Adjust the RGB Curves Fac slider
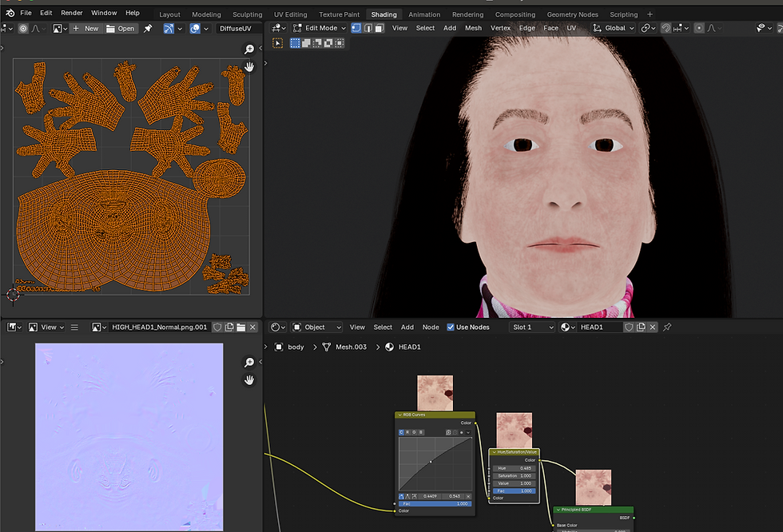The image size is (783, 532). pyautogui.click(x=435, y=503)
